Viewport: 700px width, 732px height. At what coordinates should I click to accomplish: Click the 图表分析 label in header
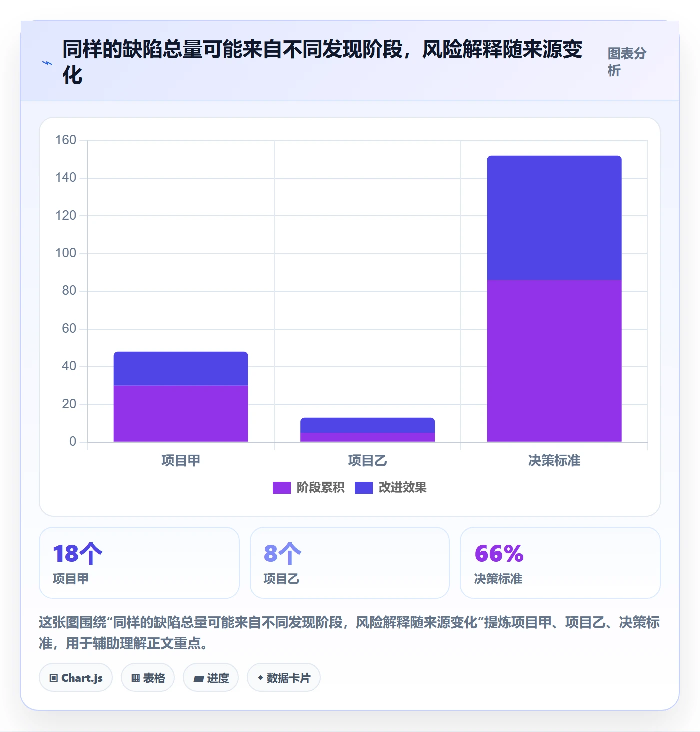(627, 62)
